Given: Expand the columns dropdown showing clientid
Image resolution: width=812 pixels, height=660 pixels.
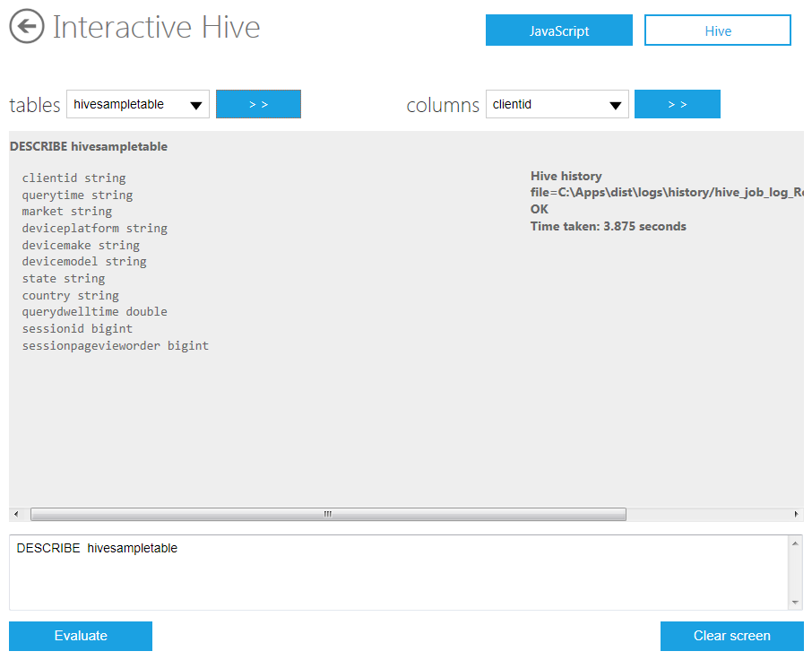Looking at the screenshot, I should (x=557, y=105).
